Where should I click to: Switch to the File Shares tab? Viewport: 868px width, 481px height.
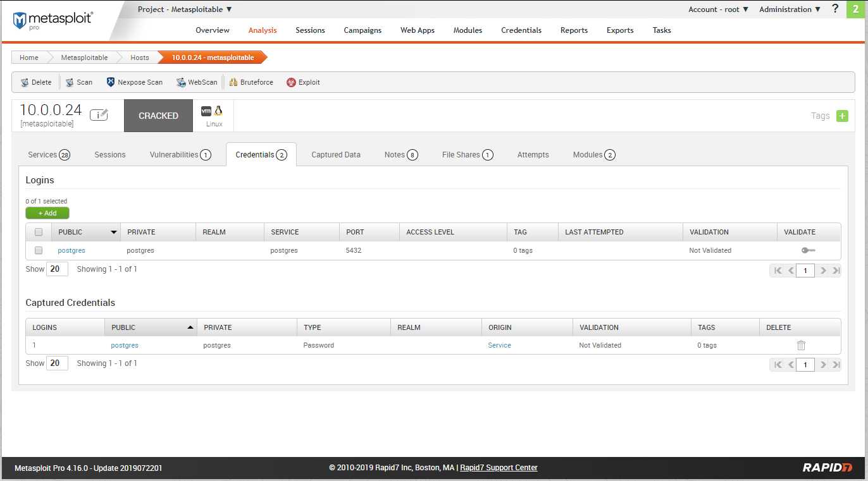point(468,155)
